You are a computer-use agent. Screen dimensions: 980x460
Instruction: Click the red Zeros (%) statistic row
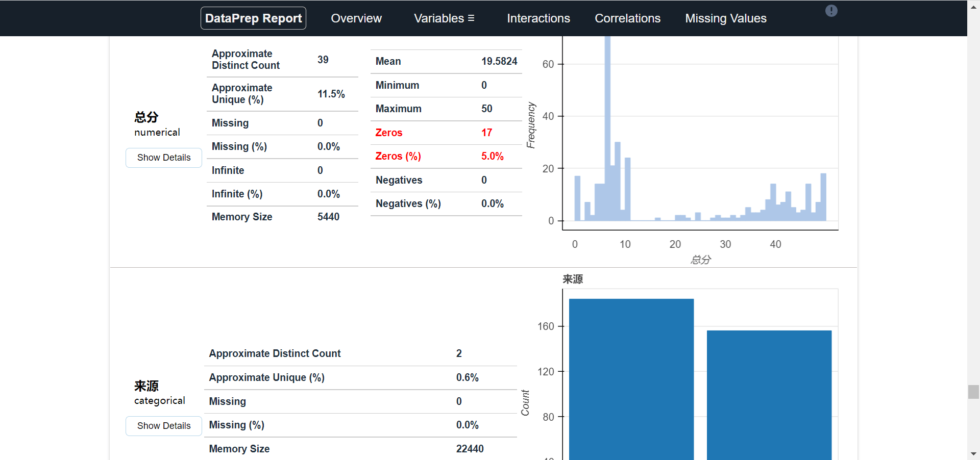(446, 157)
